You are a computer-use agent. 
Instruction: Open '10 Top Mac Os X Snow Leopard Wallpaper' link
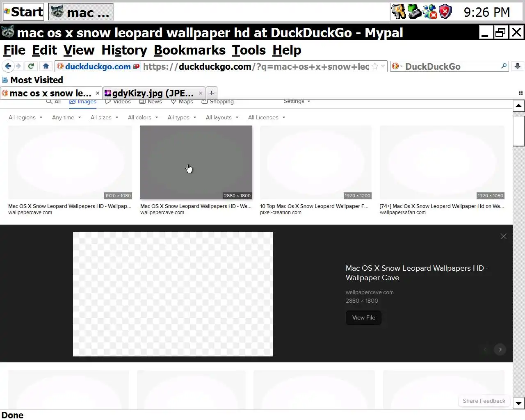[x=314, y=206]
